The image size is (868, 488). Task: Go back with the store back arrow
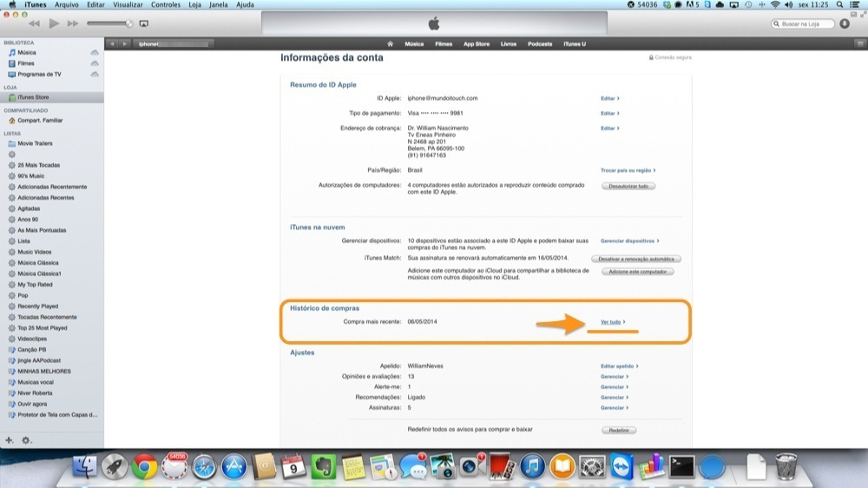point(112,43)
